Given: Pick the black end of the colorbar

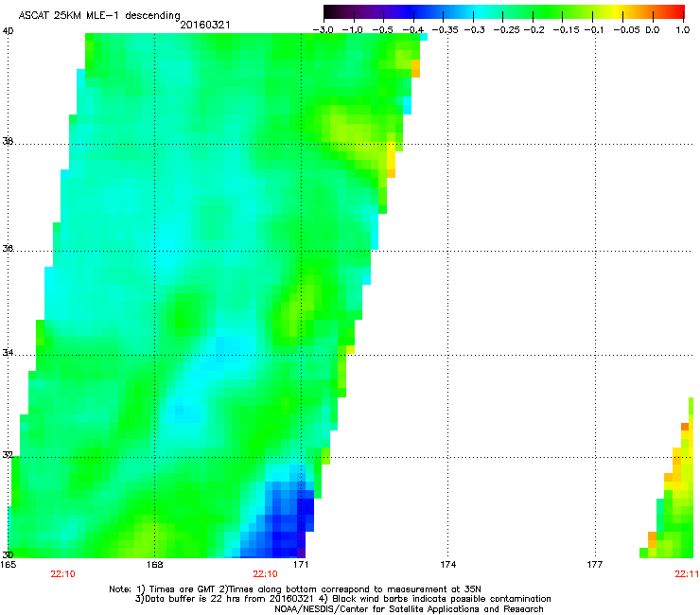Looking at the screenshot, I should point(329,11).
